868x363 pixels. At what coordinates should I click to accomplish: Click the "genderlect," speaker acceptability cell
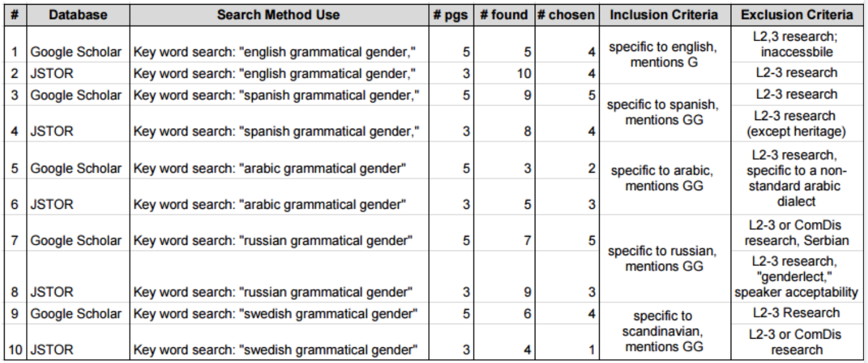click(797, 277)
